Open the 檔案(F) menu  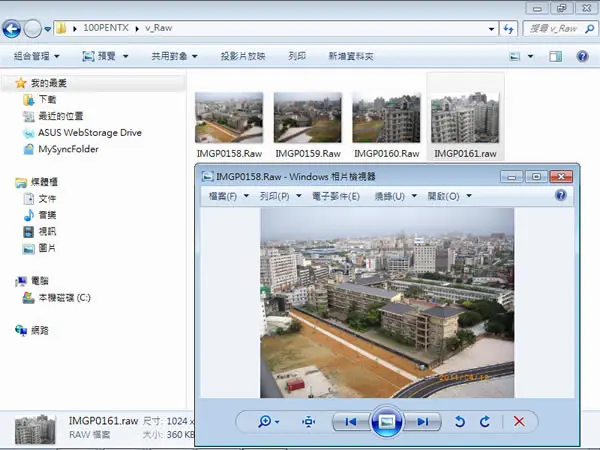pos(229,196)
